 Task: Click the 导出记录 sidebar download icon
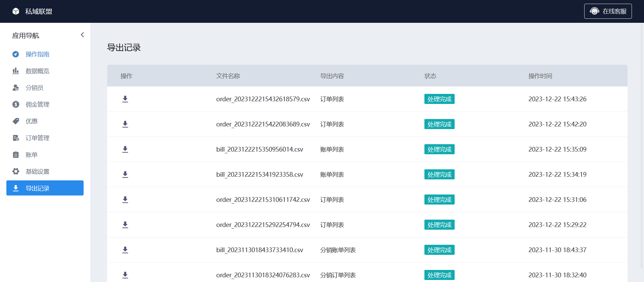16,188
